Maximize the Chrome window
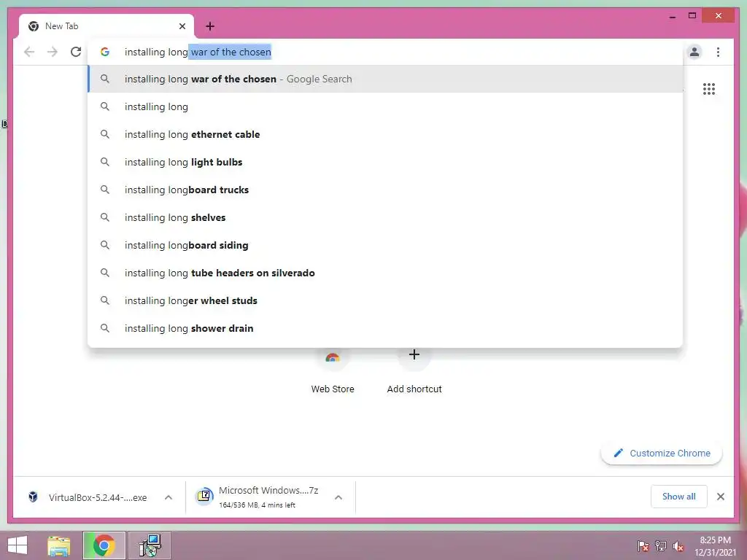The image size is (747, 560). [692, 16]
